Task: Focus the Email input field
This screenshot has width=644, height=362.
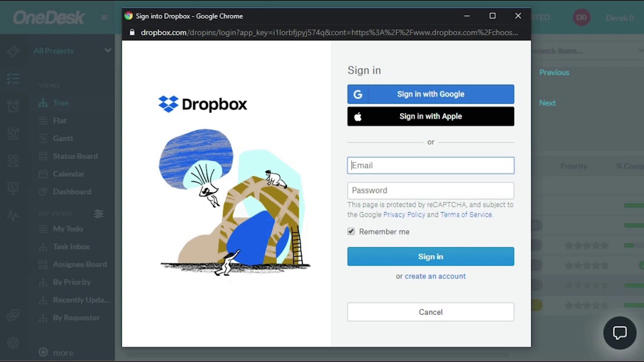Action: 431,165
